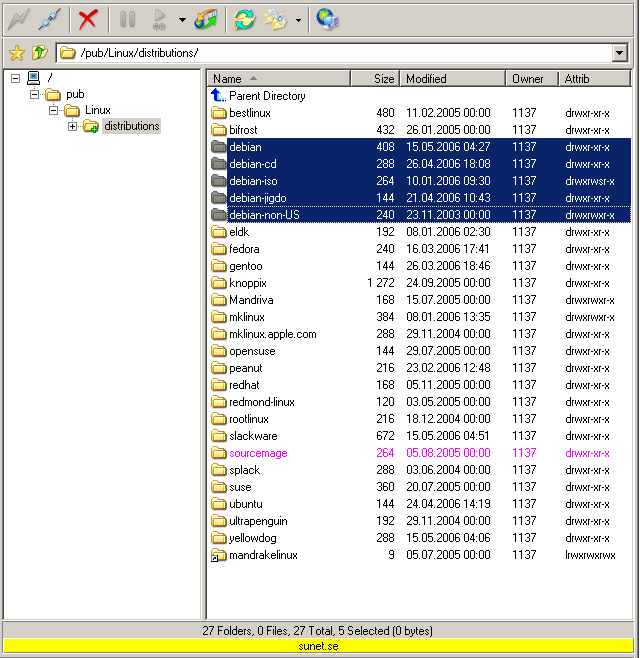Viewport: 640px width, 658px height.
Task: Collapse the Linux tree node
Action: [x=54, y=110]
